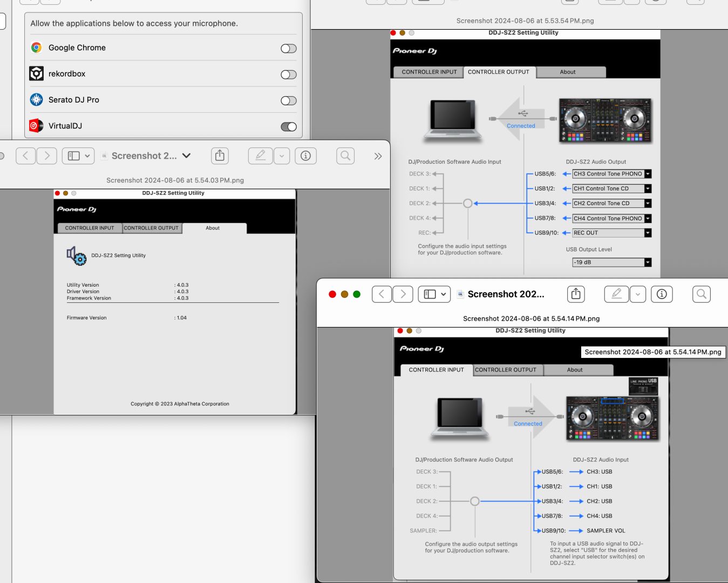Select CONTROLLER OUTPUT tab in 5.54.03 screenshot
Screen dimensions: 728x583
tap(151, 228)
